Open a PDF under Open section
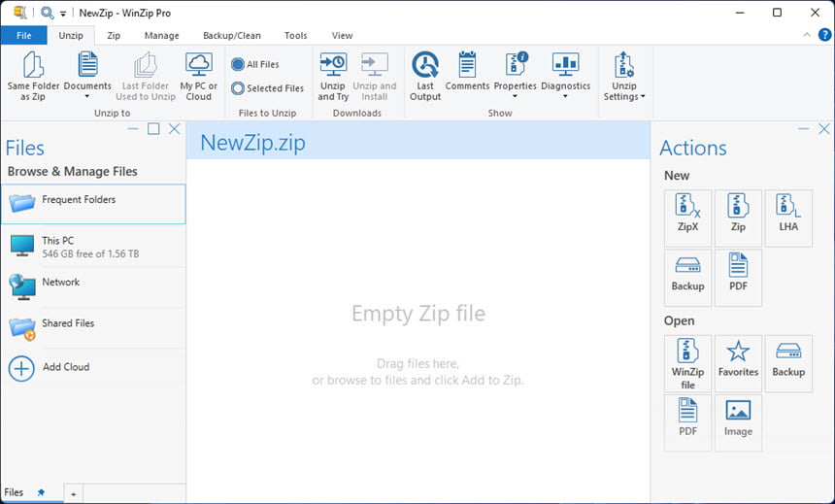The width and height of the screenshot is (835, 504). click(x=687, y=423)
